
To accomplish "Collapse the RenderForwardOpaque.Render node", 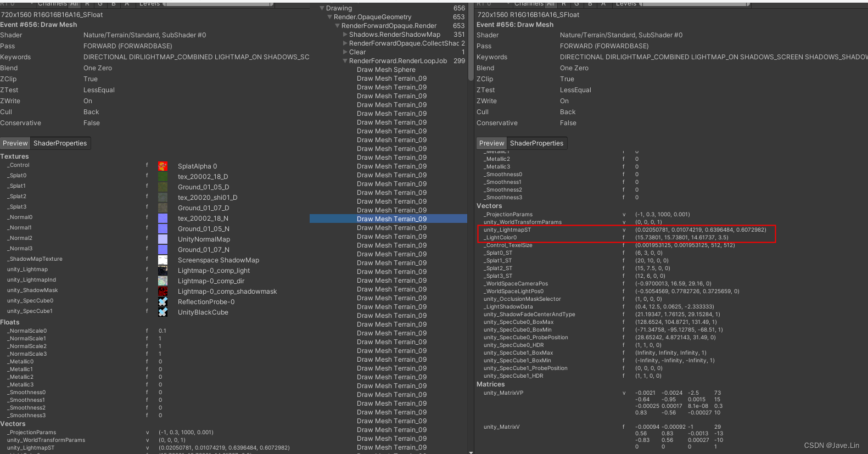I will coord(338,26).
